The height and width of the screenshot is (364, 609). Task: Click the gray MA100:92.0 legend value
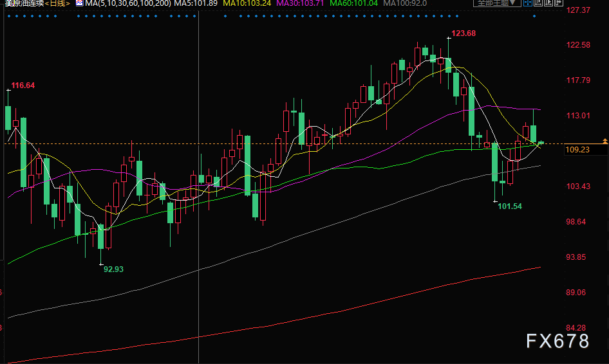405,3
